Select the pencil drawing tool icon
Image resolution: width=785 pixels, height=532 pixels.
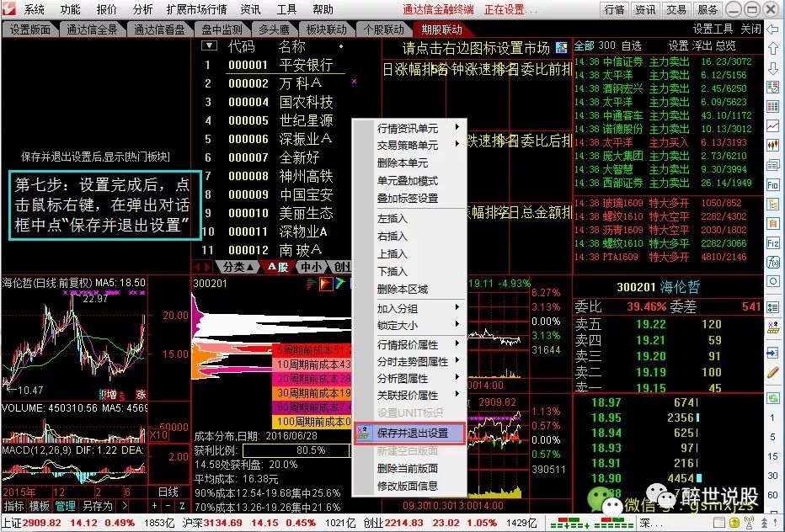tap(772, 373)
